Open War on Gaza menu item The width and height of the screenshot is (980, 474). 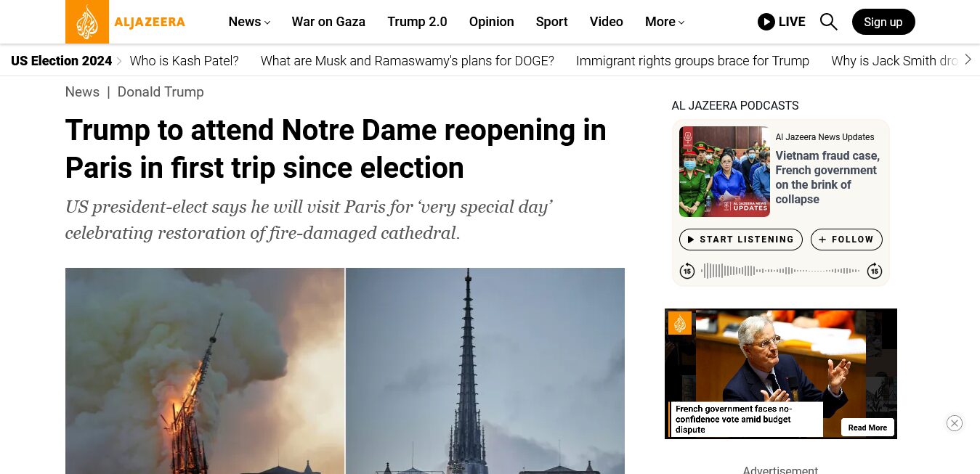(328, 22)
